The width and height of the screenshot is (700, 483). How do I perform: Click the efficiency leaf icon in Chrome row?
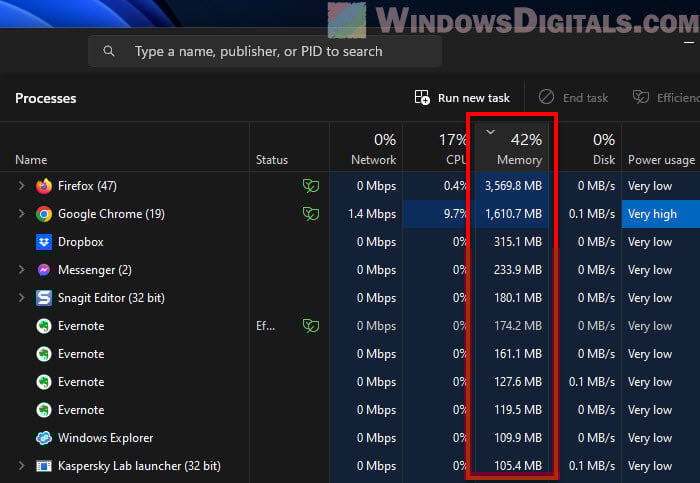pyautogui.click(x=311, y=213)
